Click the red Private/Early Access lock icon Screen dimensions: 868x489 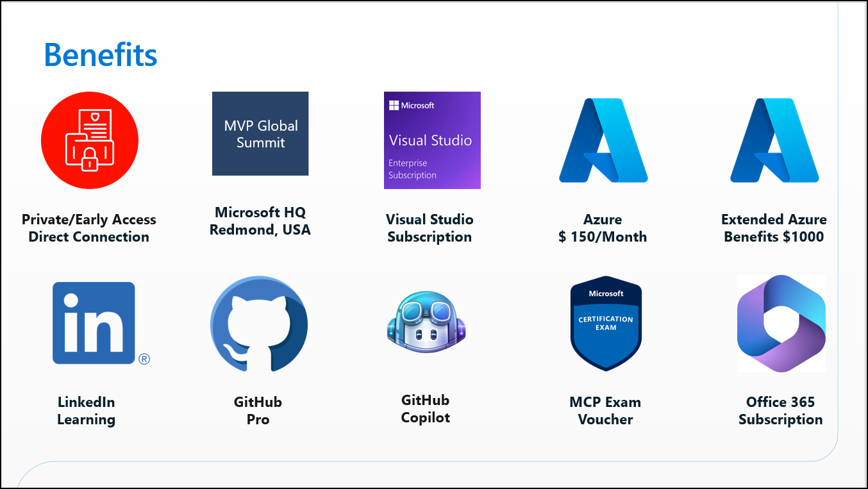point(90,140)
